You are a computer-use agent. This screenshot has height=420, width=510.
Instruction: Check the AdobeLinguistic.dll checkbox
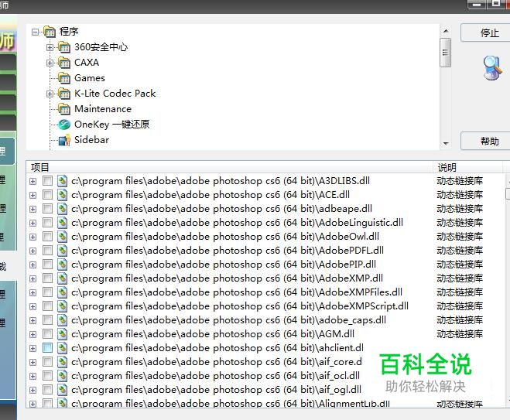coord(47,223)
